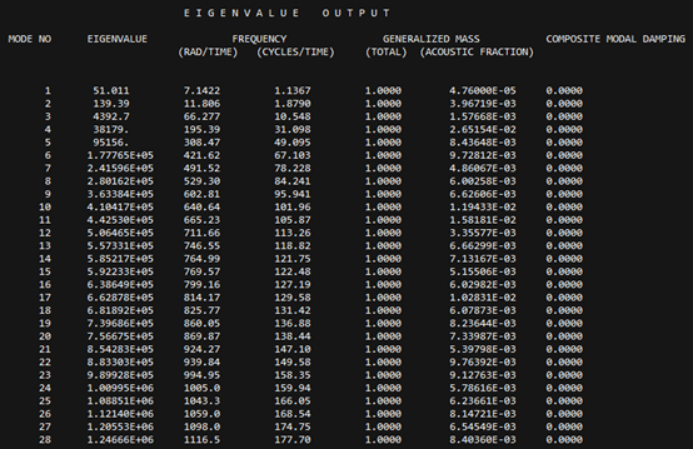This screenshot has height=449, width=693.
Task: Select cycles value 122.48
Action: click(293, 272)
